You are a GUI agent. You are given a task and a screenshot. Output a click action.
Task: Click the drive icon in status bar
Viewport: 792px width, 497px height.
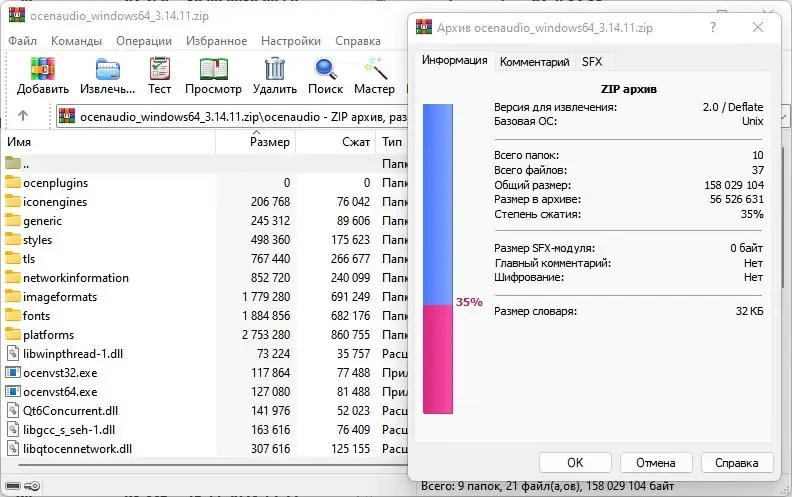13,486
